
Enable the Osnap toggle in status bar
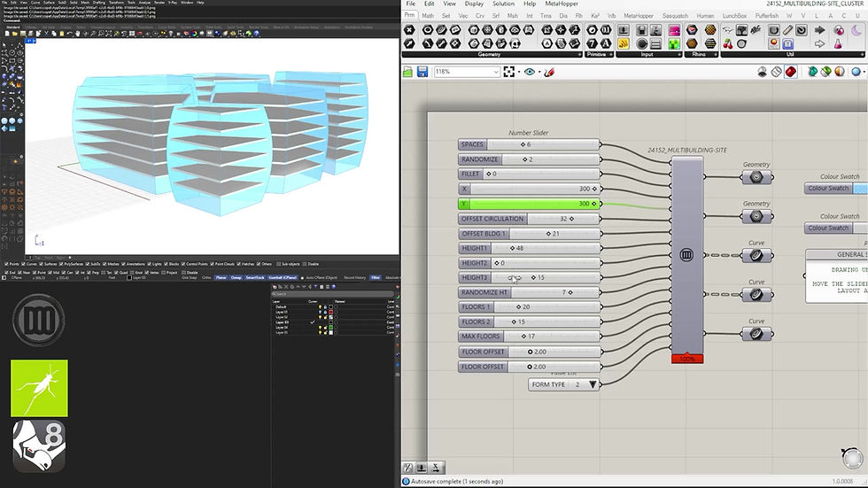[236, 277]
